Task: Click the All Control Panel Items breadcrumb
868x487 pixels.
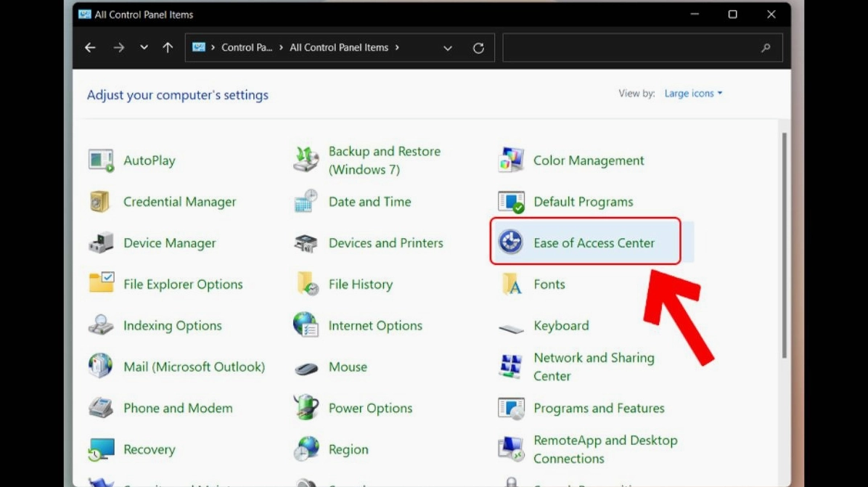Action: point(339,48)
